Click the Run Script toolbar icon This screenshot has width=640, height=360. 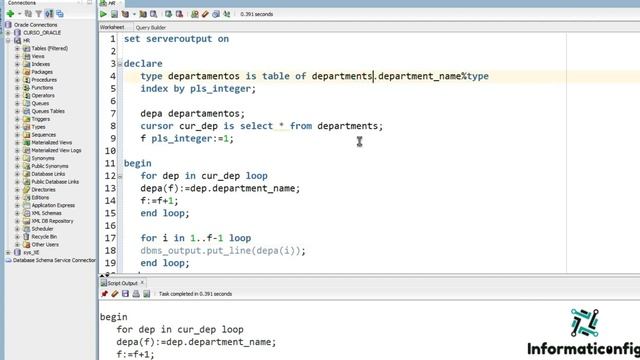pyautogui.click(x=114, y=14)
